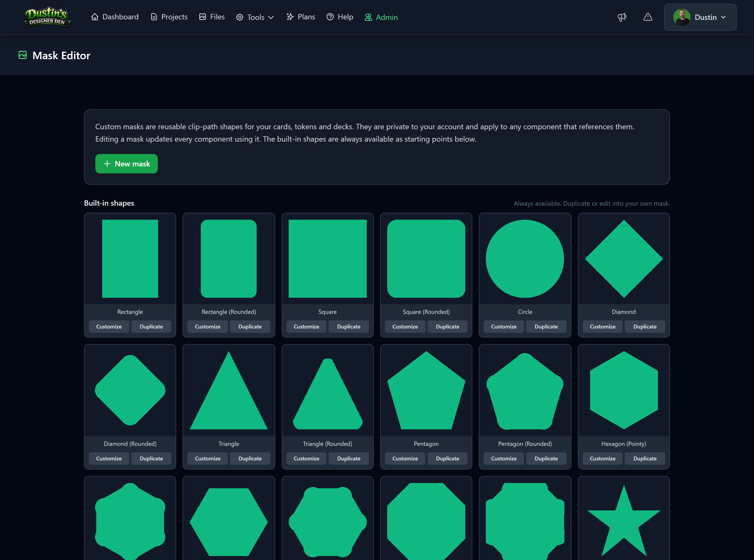Image resolution: width=754 pixels, height=560 pixels.
Task: Select the five-pointed star shape preview
Action: (x=624, y=520)
